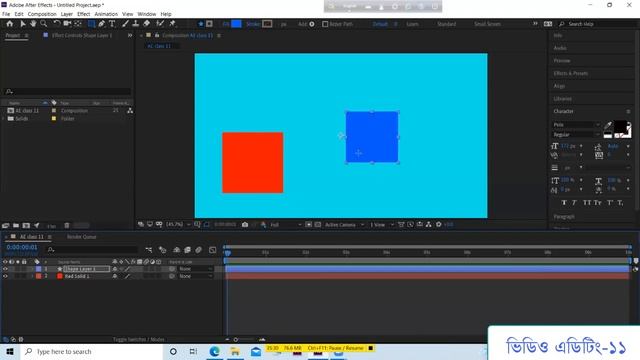Open parent dropdown for Red Solid 1

click(x=196, y=276)
